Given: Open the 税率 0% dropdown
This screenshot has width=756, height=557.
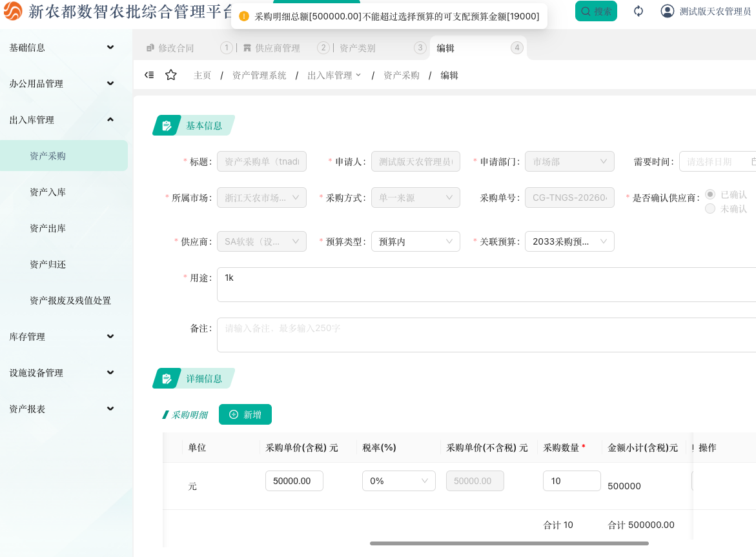Looking at the screenshot, I should pos(398,481).
